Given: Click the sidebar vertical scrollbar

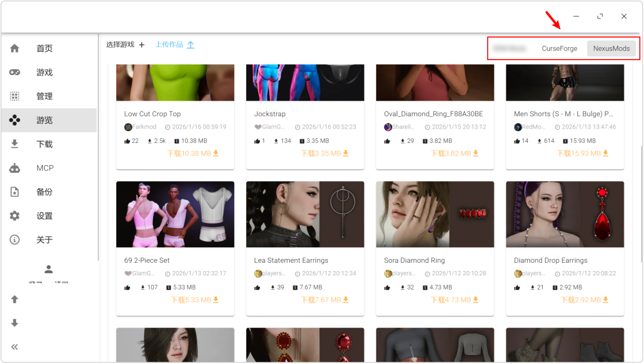Looking at the screenshot, I should click(x=98, y=148).
